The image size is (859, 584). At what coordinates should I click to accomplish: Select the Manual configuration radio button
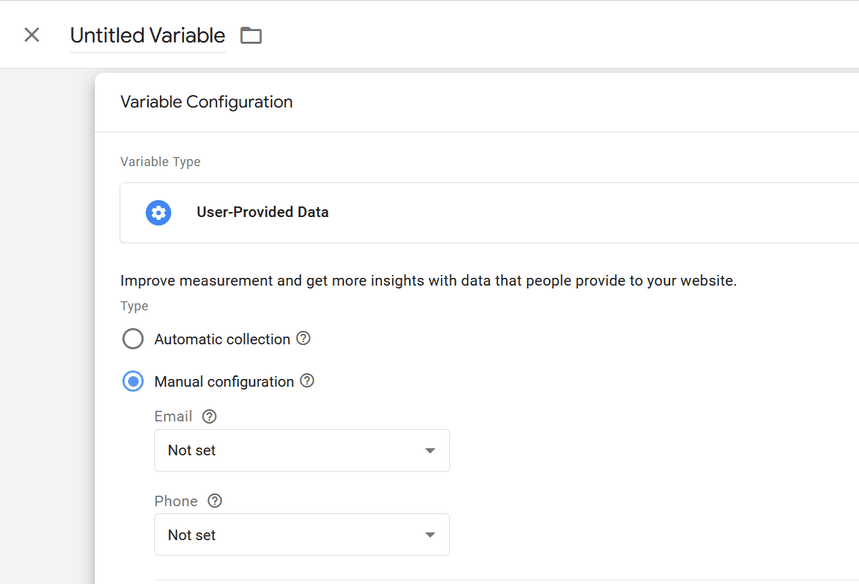(x=133, y=381)
